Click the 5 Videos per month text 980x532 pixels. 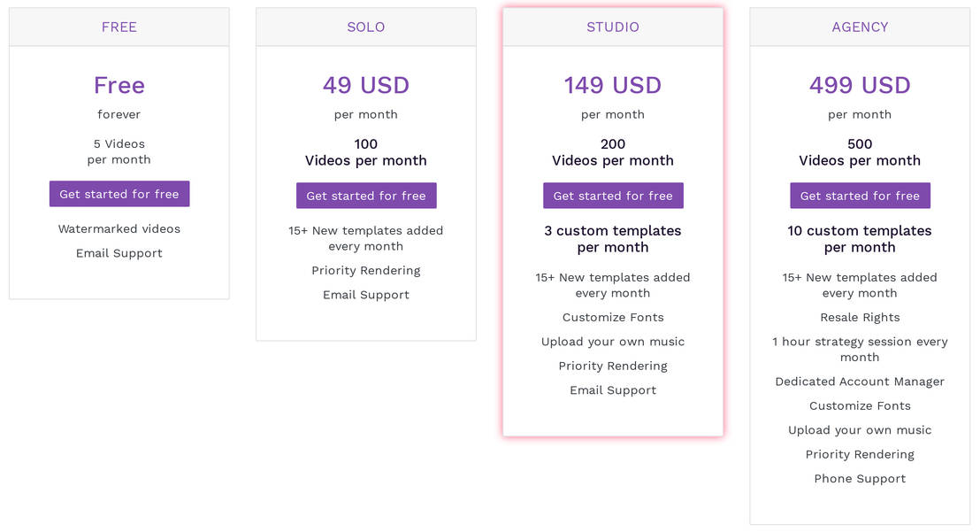pos(119,151)
